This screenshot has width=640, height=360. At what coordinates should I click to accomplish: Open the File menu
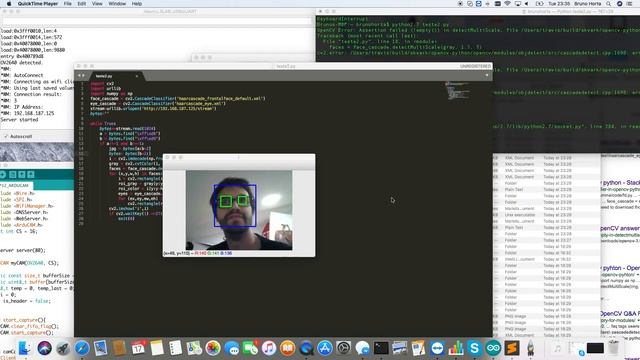pos(68,4)
